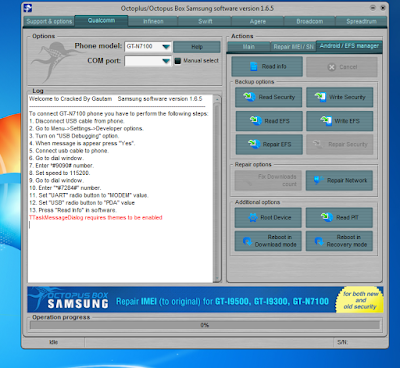Click the Repair EFS icon
This screenshot has height=368, width=400.
point(254,144)
